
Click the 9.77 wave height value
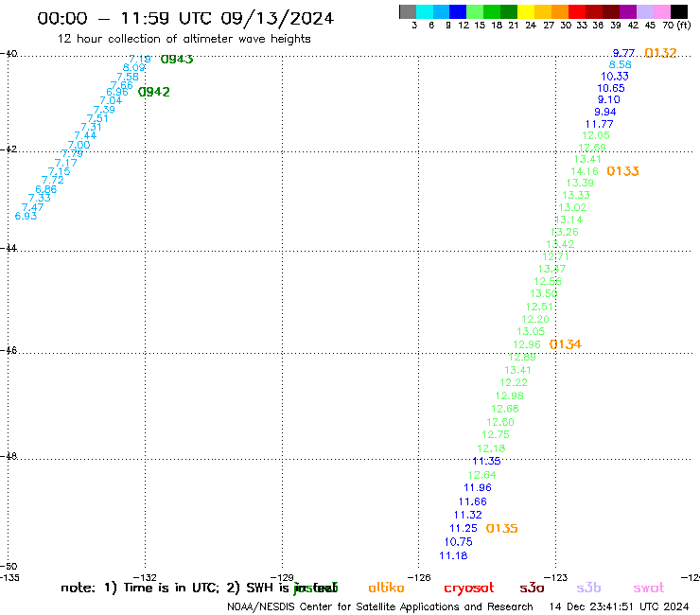tap(623, 53)
